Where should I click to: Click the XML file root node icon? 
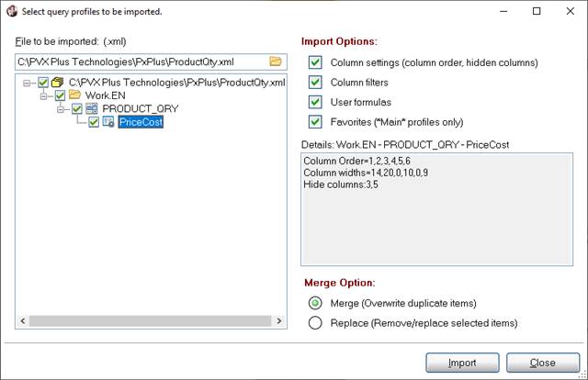click(x=59, y=83)
